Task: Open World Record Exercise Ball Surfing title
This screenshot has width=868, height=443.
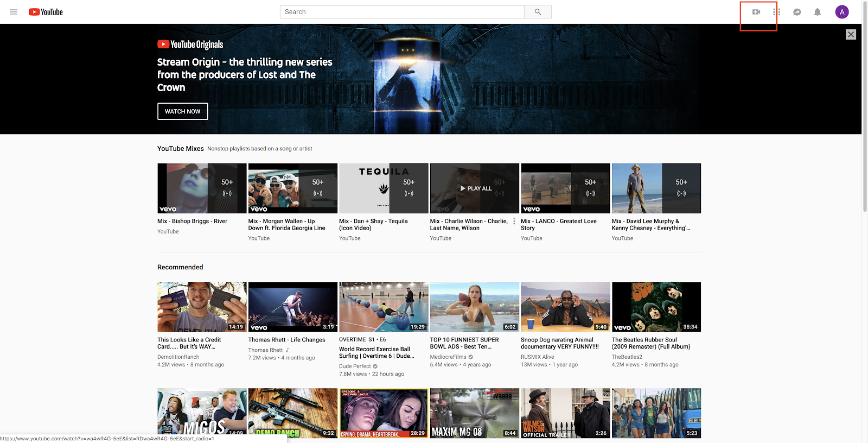Action: (x=376, y=353)
